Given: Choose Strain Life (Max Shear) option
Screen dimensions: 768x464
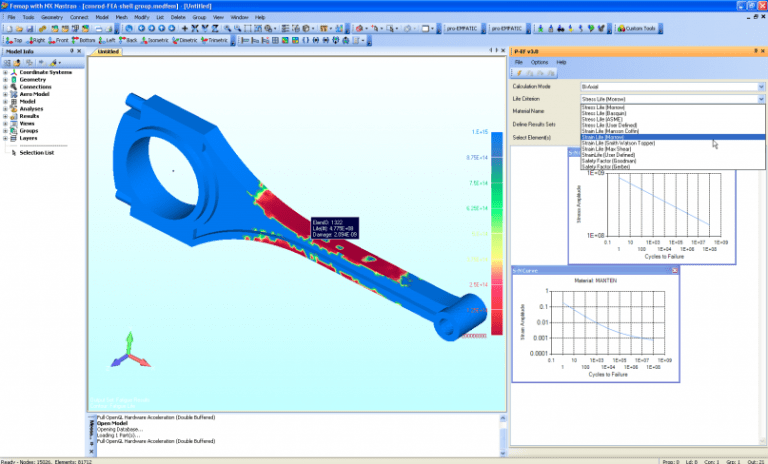Looking at the screenshot, I should (x=672, y=149).
